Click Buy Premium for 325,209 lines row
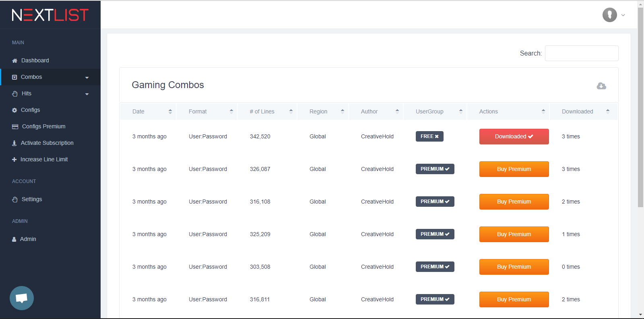This screenshot has height=319, width=644. [x=514, y=234]
